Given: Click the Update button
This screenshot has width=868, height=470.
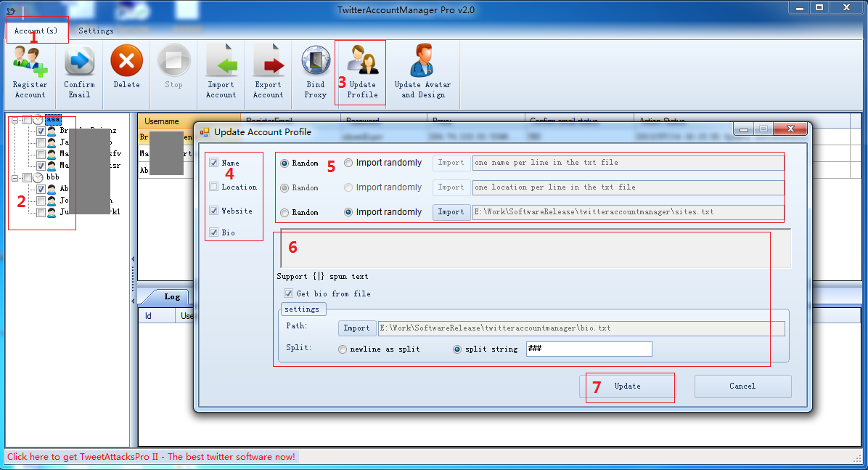Looking at the screenshot, I should click(x=627, y=386).
